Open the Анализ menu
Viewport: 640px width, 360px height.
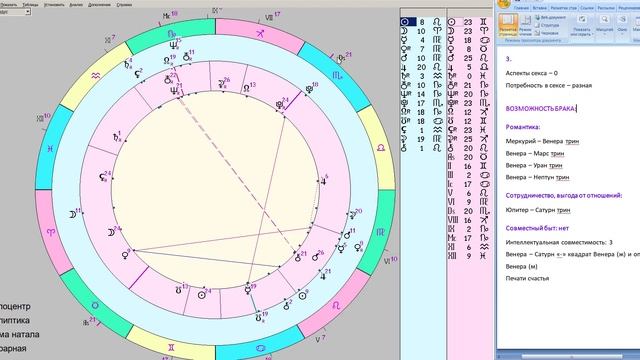(x=76, y=4)
